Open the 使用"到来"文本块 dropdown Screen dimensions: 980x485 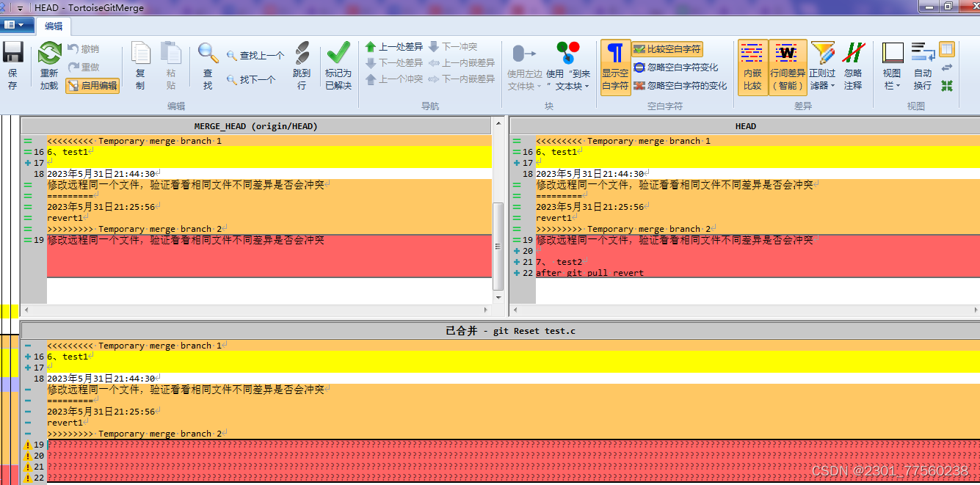pyautogui.click(x=568, y=66)
